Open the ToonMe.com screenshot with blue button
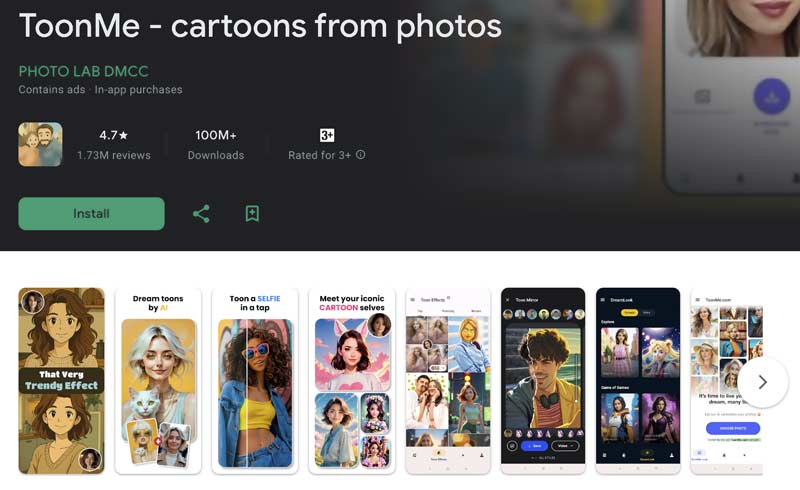This screenshot has height=490, width=800. [x=727, y=381]
